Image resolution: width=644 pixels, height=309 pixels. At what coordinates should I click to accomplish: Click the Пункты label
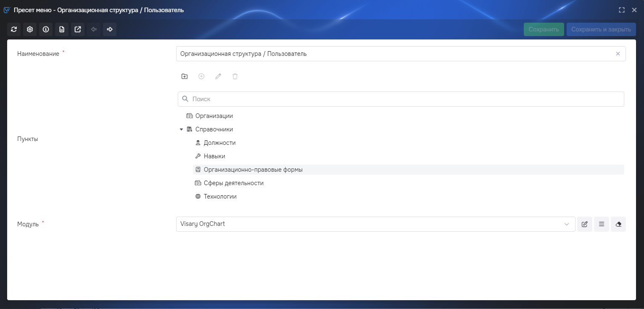(x=28, y=139)
